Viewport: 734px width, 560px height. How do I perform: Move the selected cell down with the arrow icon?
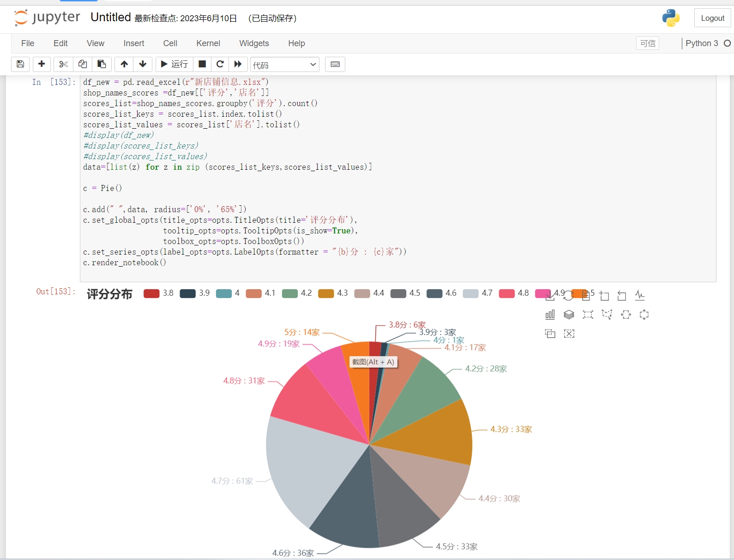point(143,64)
